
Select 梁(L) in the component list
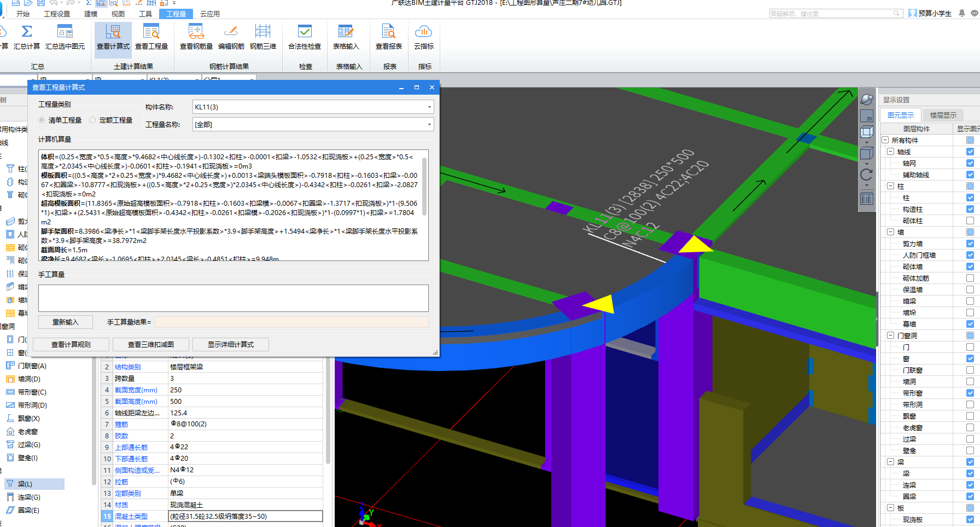(x=34, y=484)
